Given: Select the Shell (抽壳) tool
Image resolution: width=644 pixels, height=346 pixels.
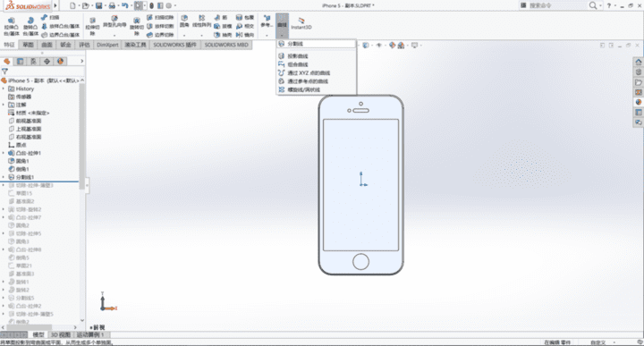Looking at the screenshot, I should point(223,35).
